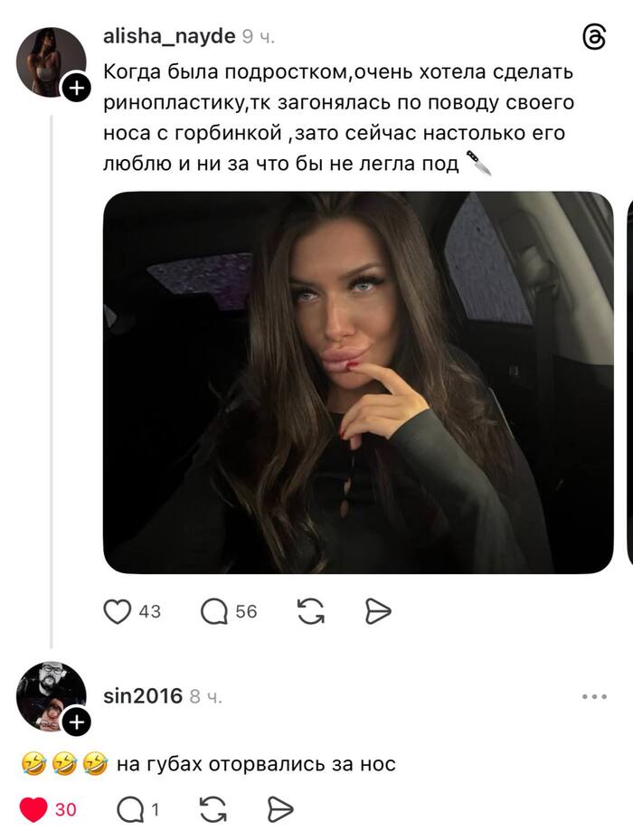Follow alisha_nayde using avatar plus badge

77,88
